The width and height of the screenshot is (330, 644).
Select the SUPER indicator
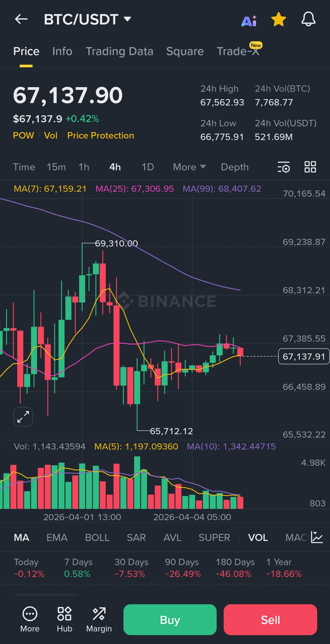click(x=214, y=538)
